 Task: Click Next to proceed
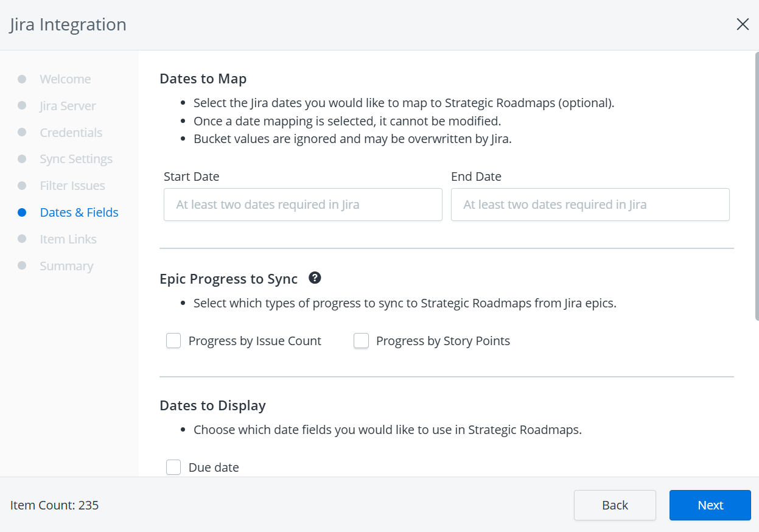[x=710, y=505]
